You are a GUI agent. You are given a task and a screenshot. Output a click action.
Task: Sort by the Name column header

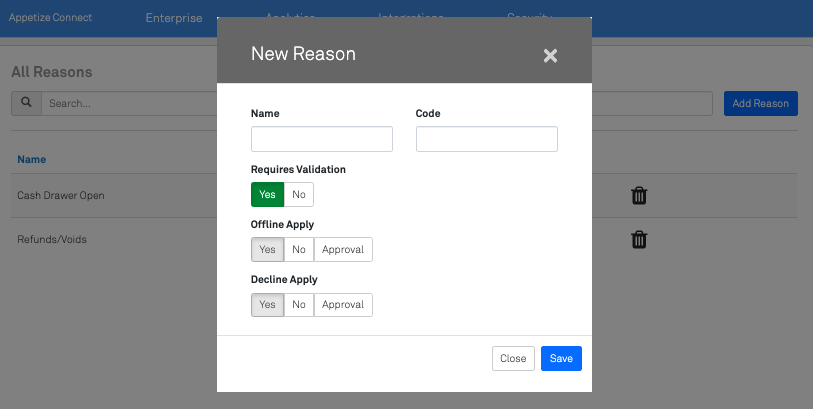pyautogui.click(x=32, y=159)
